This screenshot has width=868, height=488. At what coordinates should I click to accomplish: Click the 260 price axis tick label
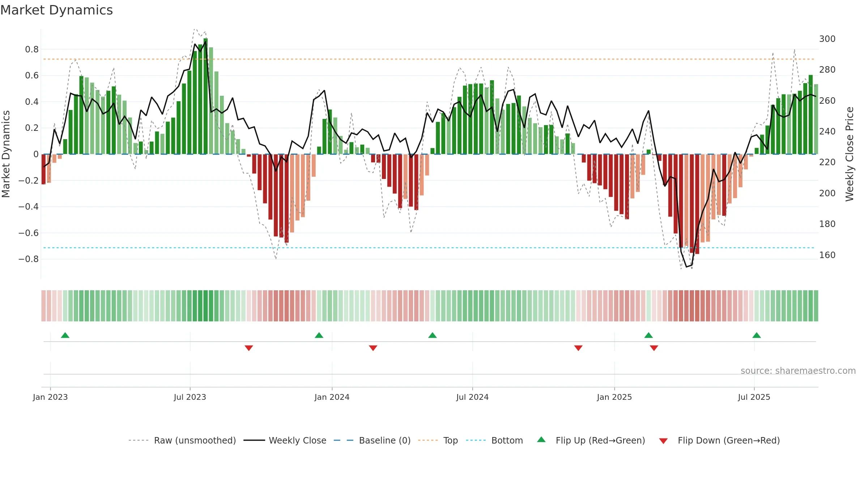click(827, 101)
